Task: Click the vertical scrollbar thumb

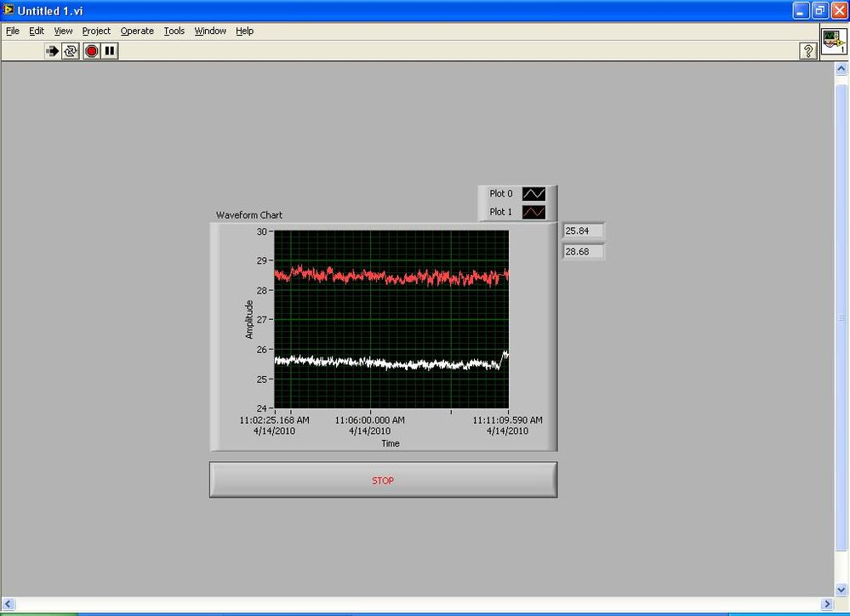Action: (841, 317)
